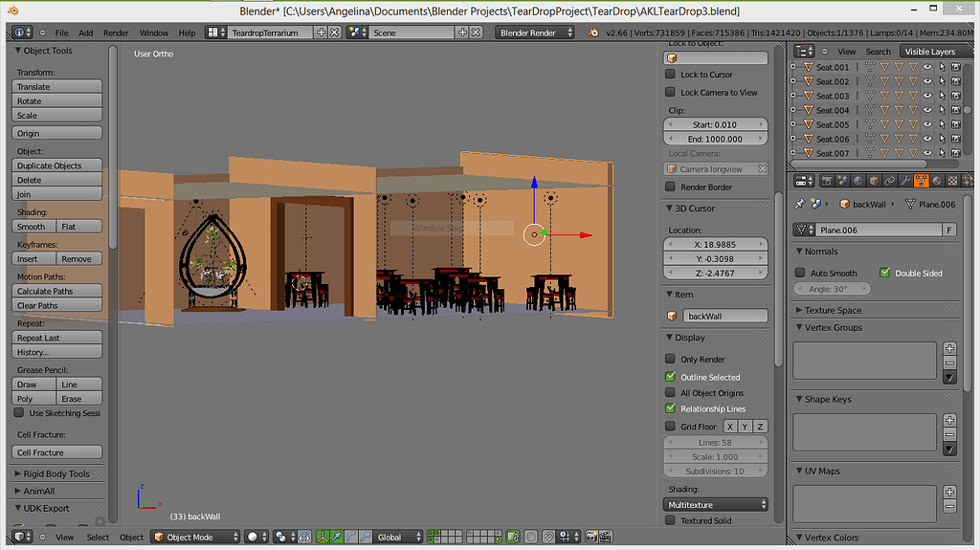
Task: Hide Seat.004 with its eye icon
Action: pos(928,110)
